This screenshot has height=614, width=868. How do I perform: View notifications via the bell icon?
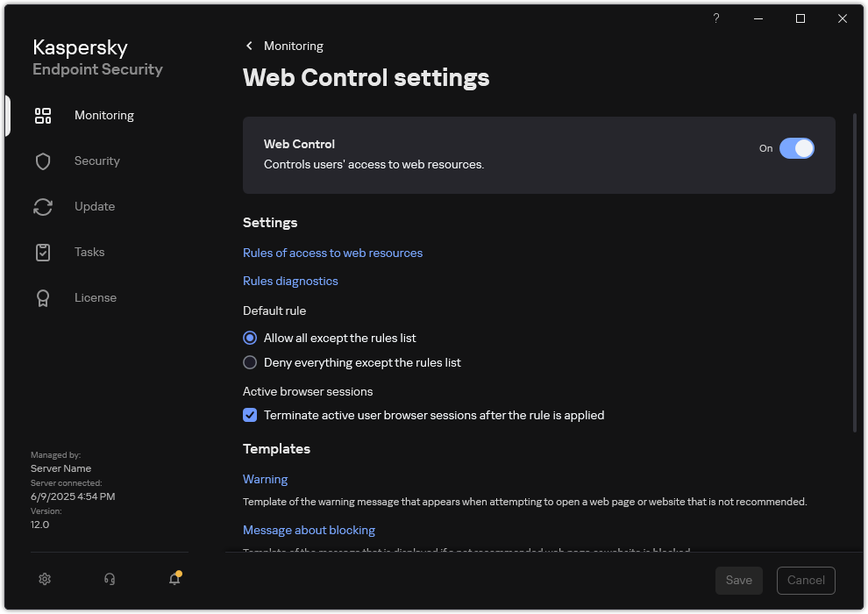[x=174, y=579]
